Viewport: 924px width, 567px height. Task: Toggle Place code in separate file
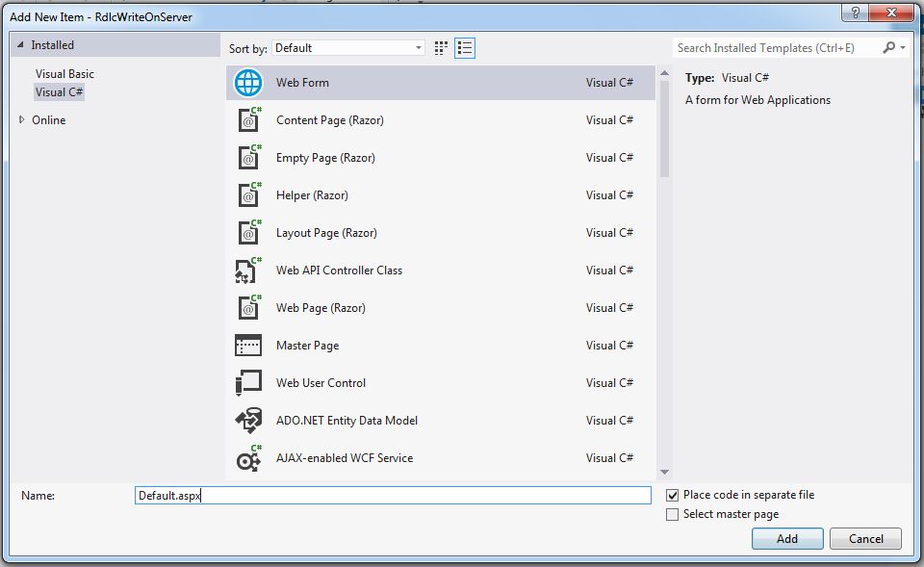(x=673, y=495)
